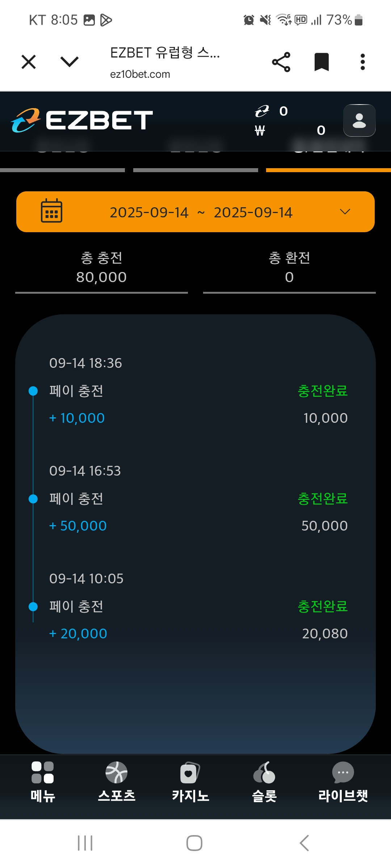This screenshot has height=868, width=391.
Task: Click the browser share icon
Action: (x=281, y=62)
